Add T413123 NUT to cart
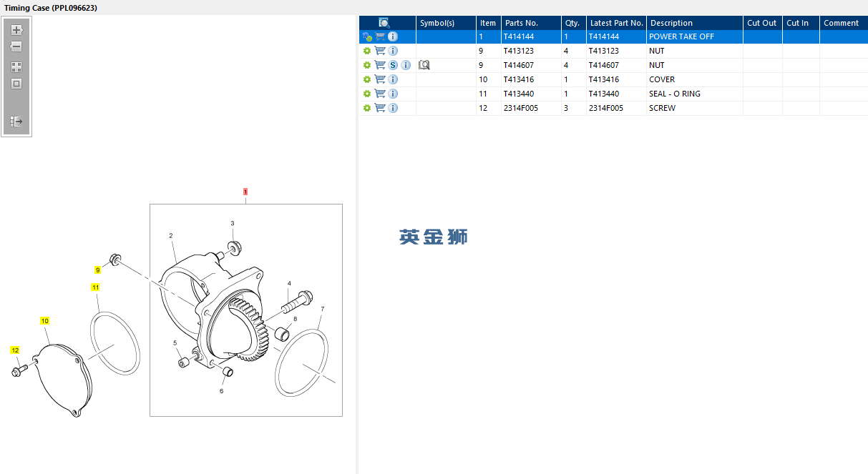The image size is (868, 474). pyautogui.click(x=380, y=51)
